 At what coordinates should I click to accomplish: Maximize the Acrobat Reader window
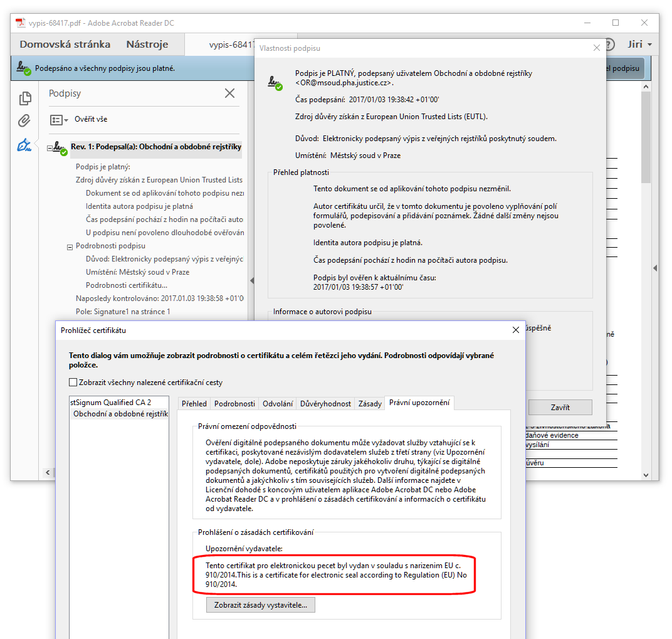point(616,23)
